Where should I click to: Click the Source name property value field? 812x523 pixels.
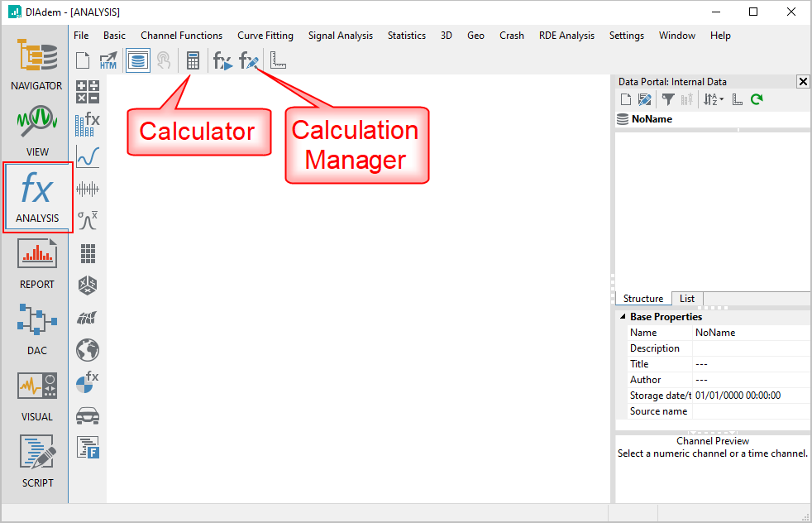click(752, 411)
